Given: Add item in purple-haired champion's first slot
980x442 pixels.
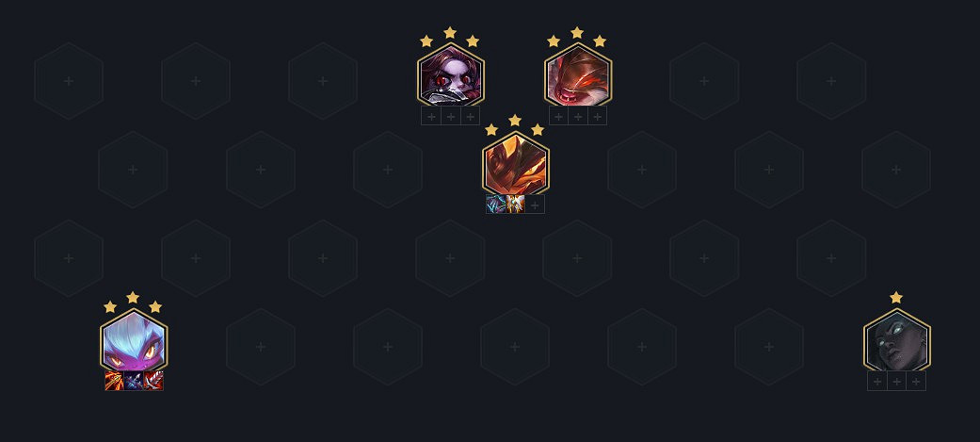Looking at the screenshot, I should click(431, 116).
